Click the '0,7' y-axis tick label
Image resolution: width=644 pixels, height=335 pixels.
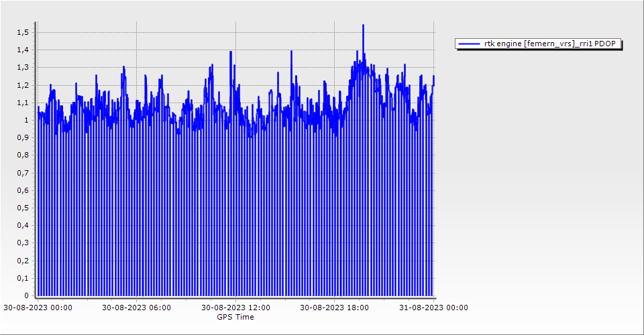tap(23, 173)
